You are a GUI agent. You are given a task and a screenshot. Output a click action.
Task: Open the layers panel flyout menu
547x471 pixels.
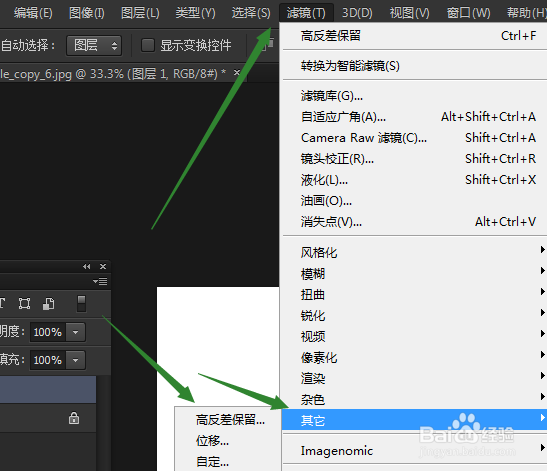[x=100, y=281]
